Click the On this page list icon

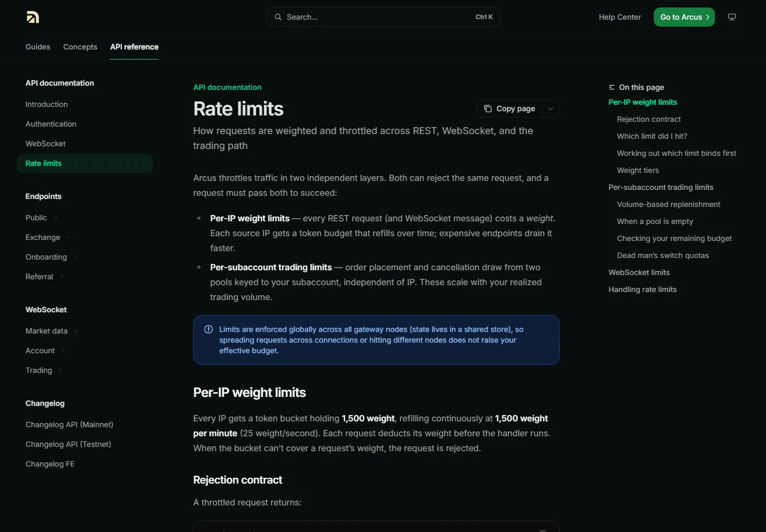tap(612, 87)
